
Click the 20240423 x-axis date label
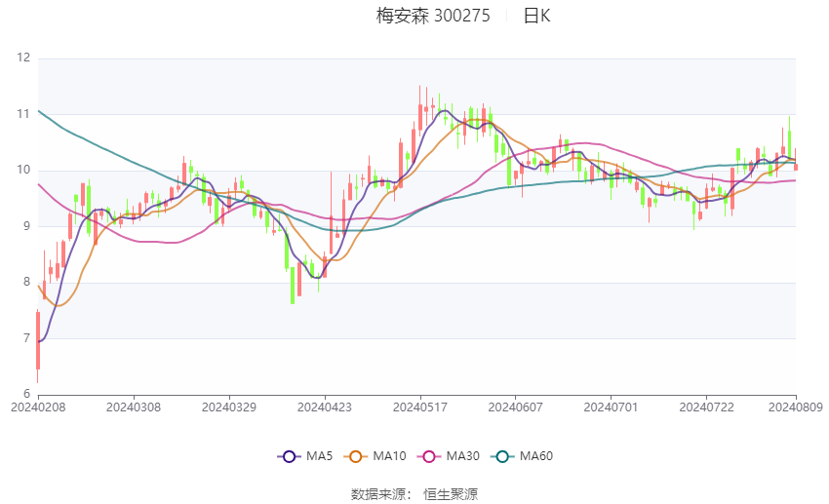tap(325, 407)
